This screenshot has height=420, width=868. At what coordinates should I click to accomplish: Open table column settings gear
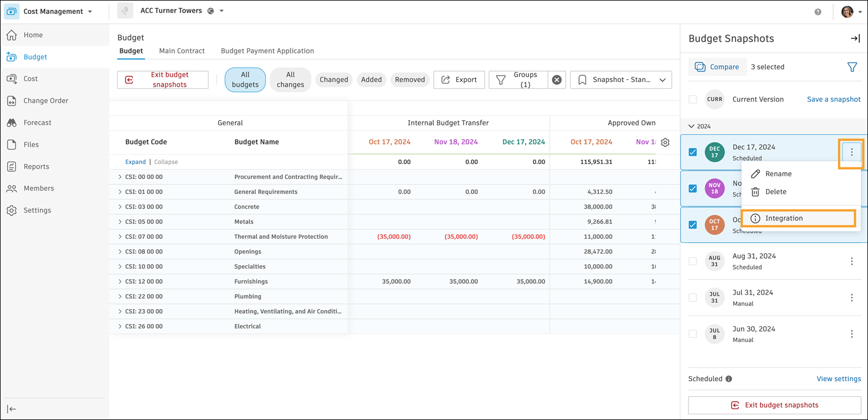click(665, 142)
